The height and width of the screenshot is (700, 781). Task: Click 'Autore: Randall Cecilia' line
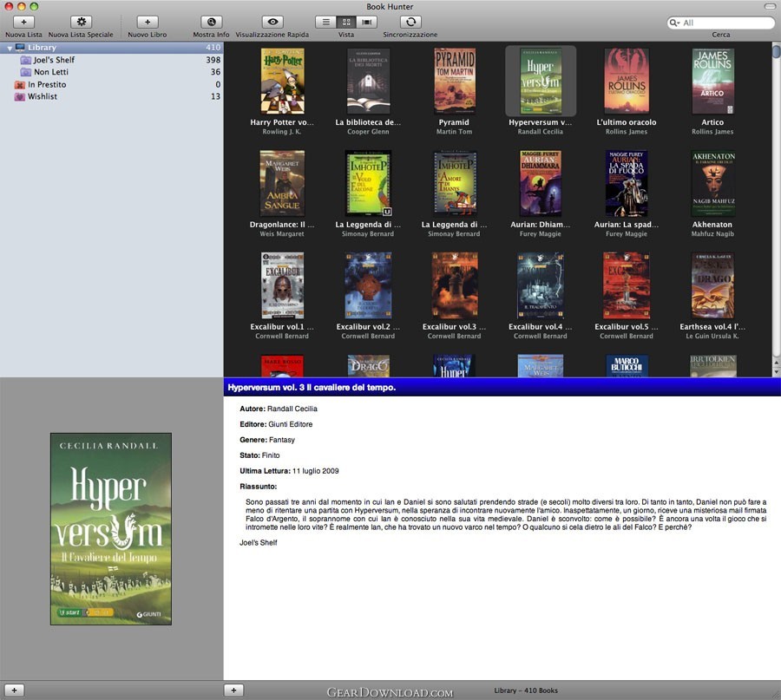(x=279, y=409)
